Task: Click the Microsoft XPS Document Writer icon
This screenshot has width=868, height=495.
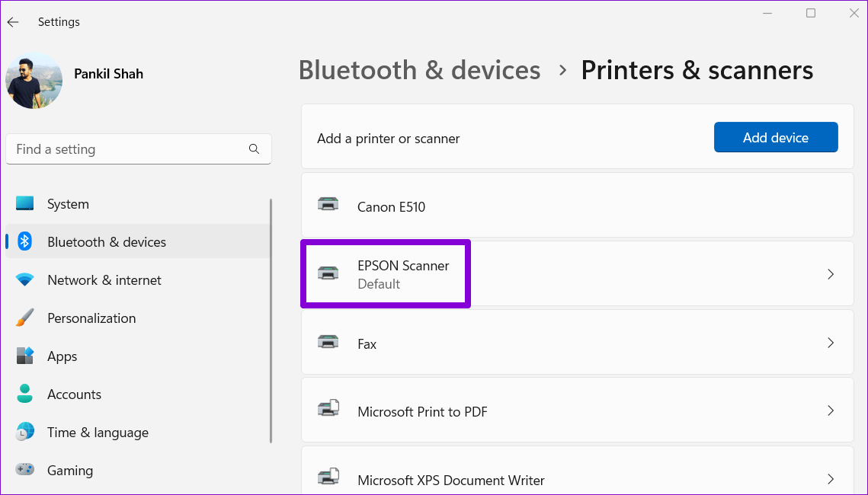Action: (x=328, y=477)
